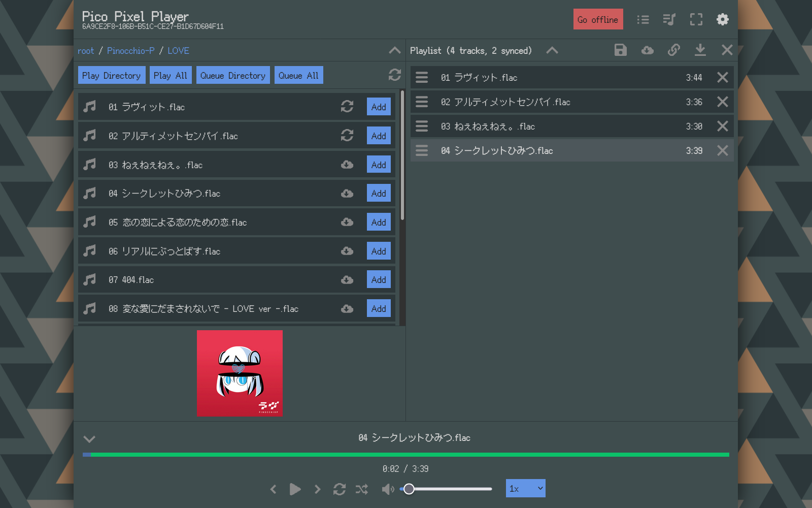Click Play All button
The height and width of the screenshot is (508, 812).
pyautogui.click(x=170, y=75)
